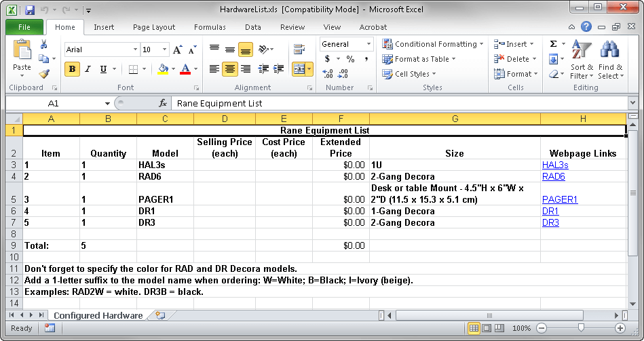Screen dimensions: 644x341
Task: Switch to Page Layout view in status bar
Action: [x=487, y=328]
